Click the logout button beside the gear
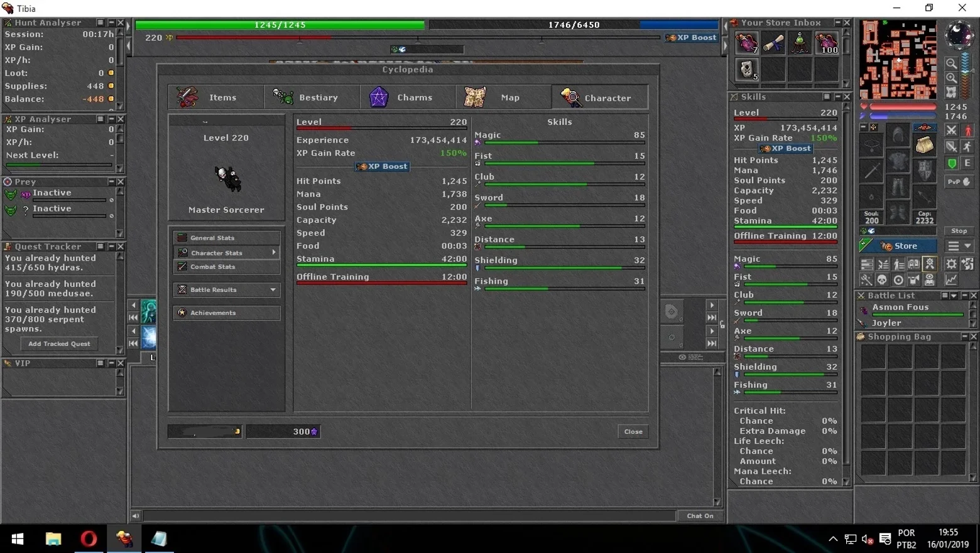Image resolution: width=980 pixels, height=553 pixels. click(x=967, y=264)
